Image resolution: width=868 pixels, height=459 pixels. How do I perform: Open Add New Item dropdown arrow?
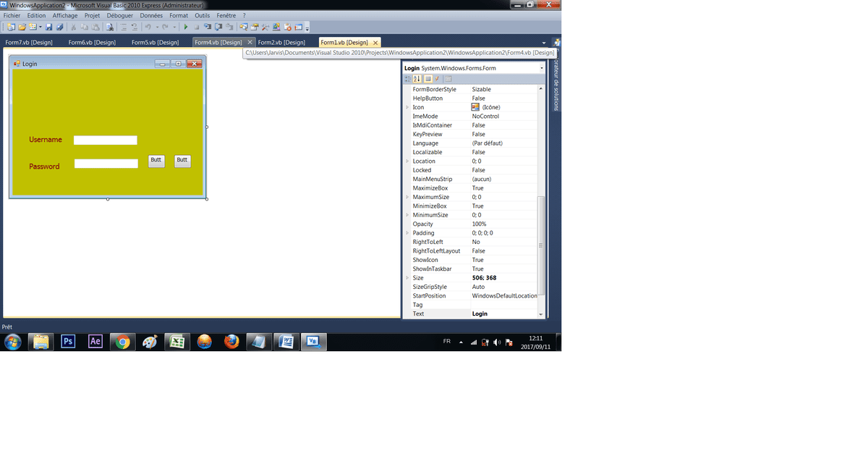click(x=40, y=27)
